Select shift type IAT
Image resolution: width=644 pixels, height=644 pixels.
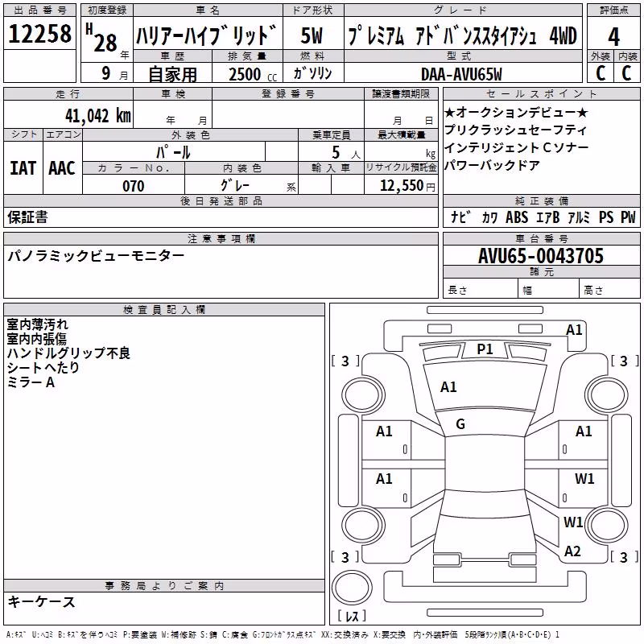click(23, 168)
